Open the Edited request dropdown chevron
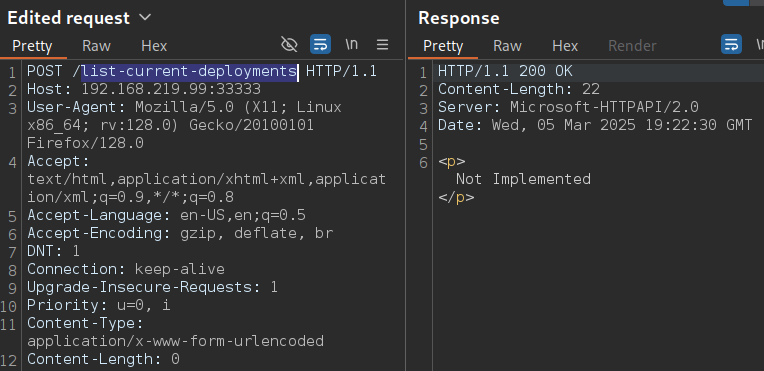764x371 pixels. coord(145,18)
